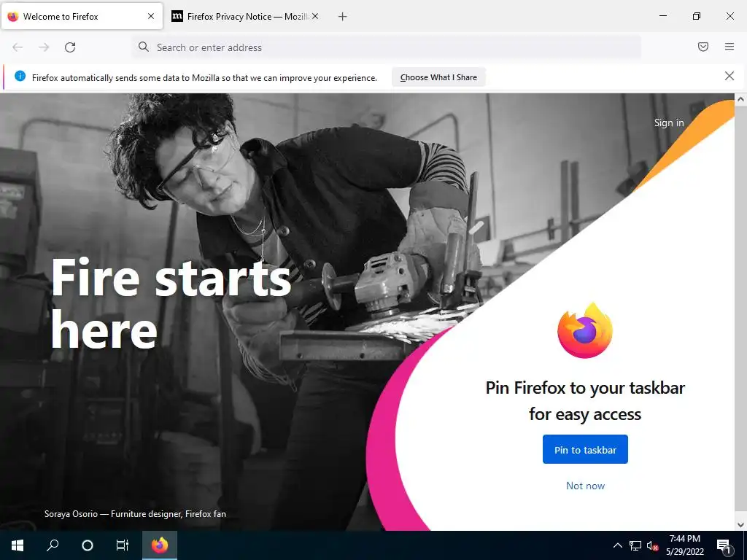Click Choose What I Share button
Image resolution: width=747 pixels, height=560 pixels.
[x=438, y=77]
